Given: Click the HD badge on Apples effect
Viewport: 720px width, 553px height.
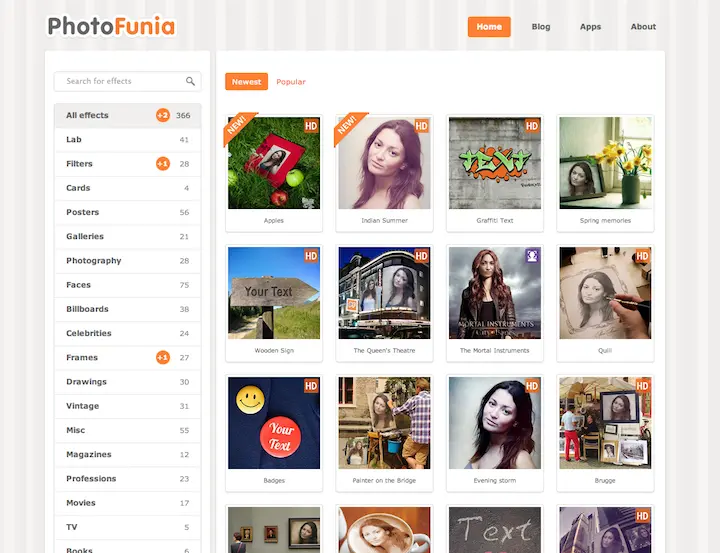Looking at the screenshot, I should click(x=311, y=126).
